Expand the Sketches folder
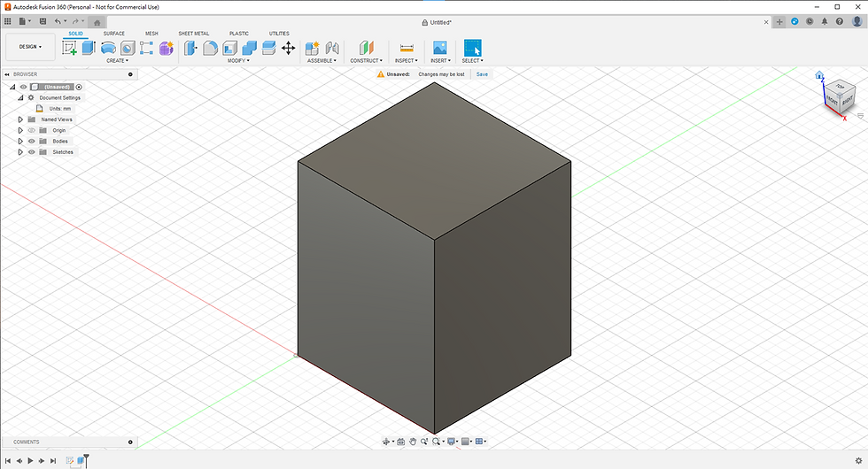The height and width of the screenshot is (469, 868). [20, 152]
